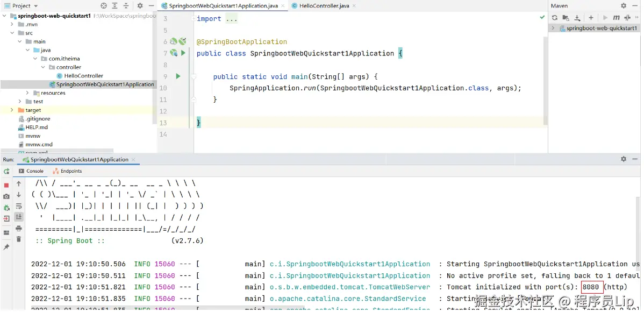Hide the Project panel with minus icon
The image size is (644, 319).
pos(151,6)
